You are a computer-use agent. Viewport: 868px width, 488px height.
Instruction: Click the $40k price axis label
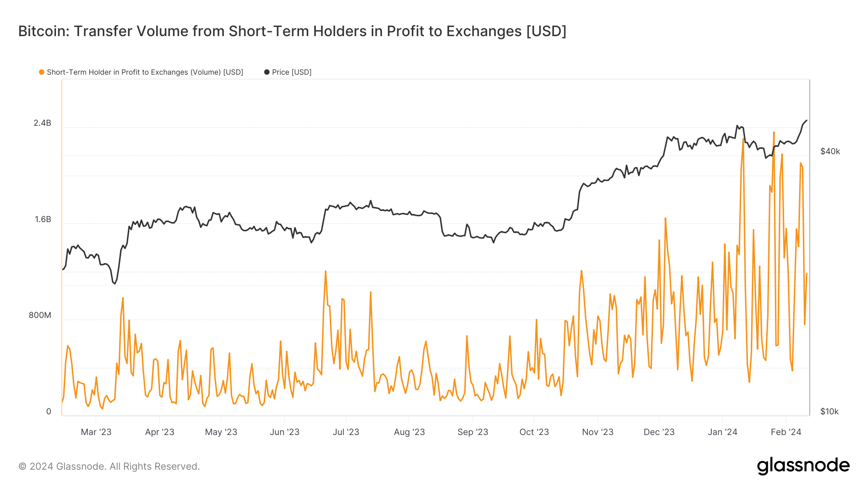pos(830,152)
